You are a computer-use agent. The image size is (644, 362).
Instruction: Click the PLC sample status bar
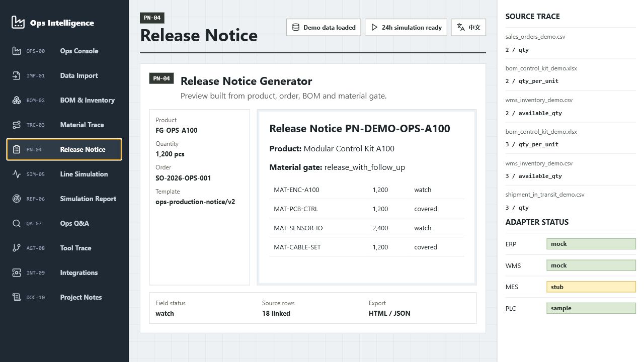point(591,308)
